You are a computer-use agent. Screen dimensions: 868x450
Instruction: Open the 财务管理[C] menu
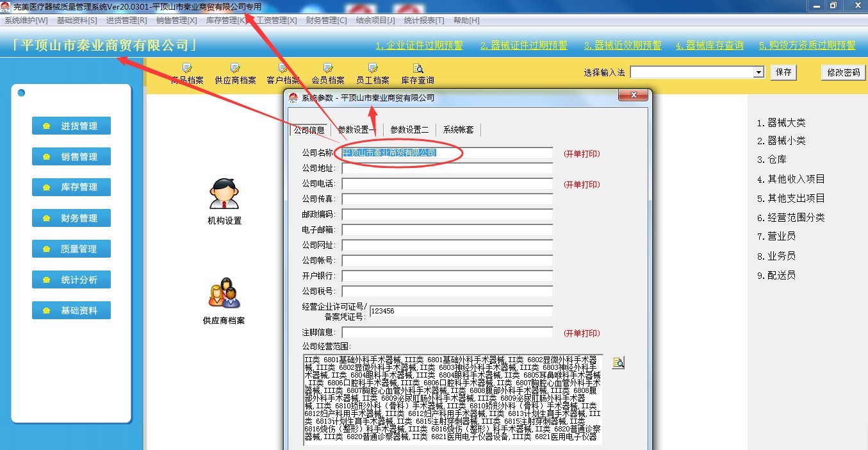point(326,21)
